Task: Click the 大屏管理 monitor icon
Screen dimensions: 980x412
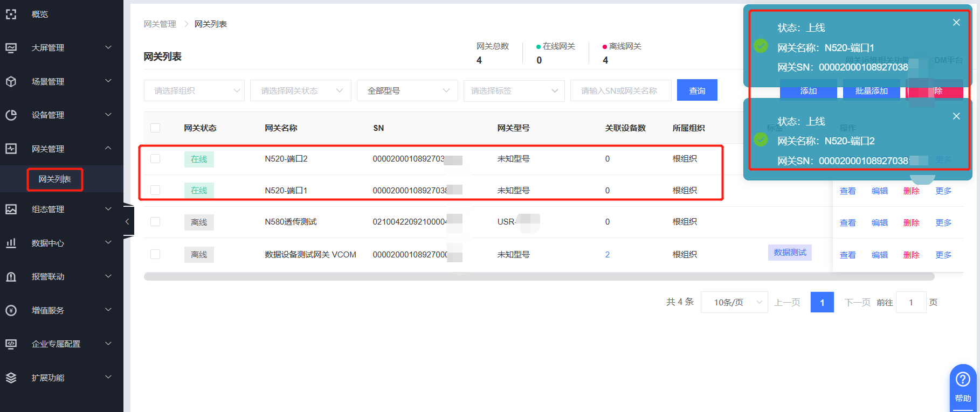Action: click(11, 48)
